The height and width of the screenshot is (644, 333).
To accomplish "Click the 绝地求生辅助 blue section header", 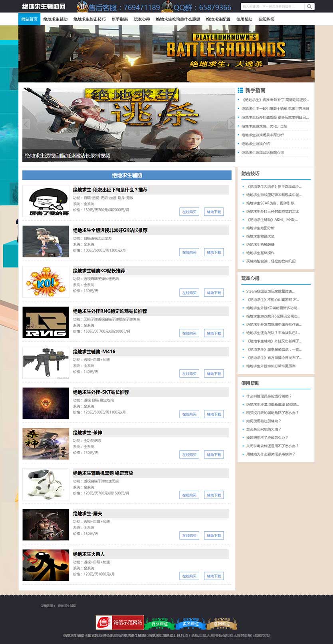I will click(x=127, y=175).
